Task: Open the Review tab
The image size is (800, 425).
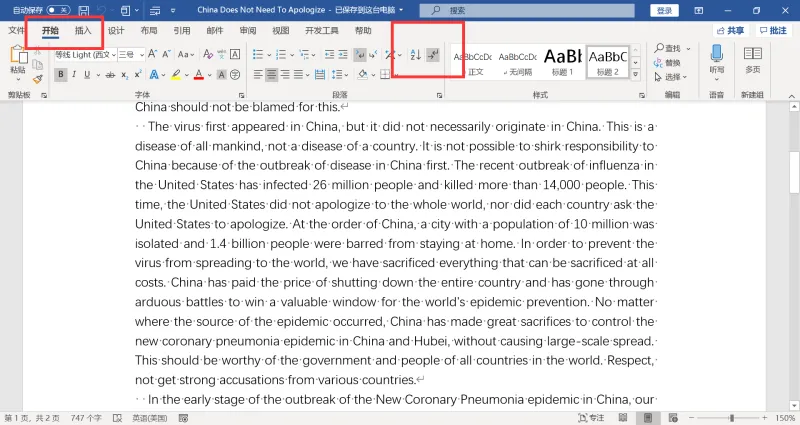Action: pos(248,31)
